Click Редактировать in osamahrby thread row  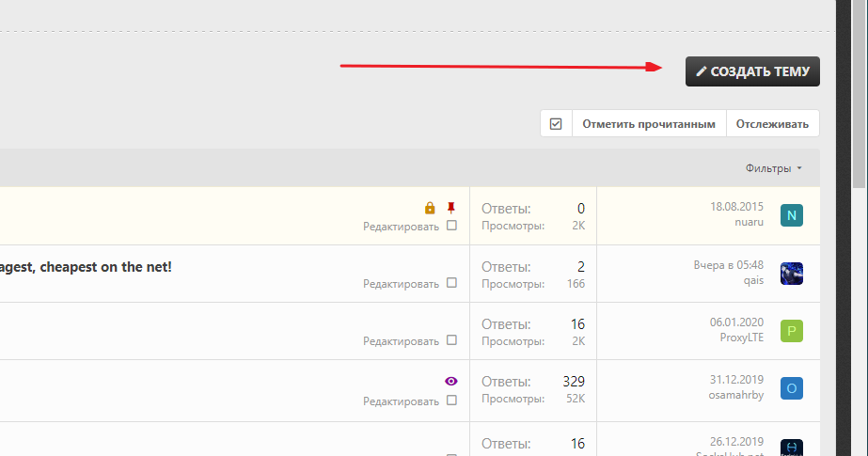coord(401,401)
